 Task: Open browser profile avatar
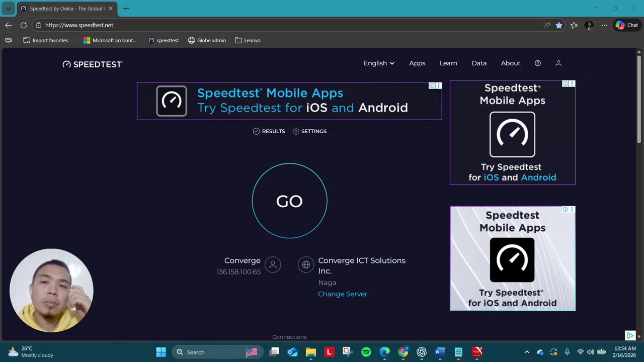tap(589, 25)
